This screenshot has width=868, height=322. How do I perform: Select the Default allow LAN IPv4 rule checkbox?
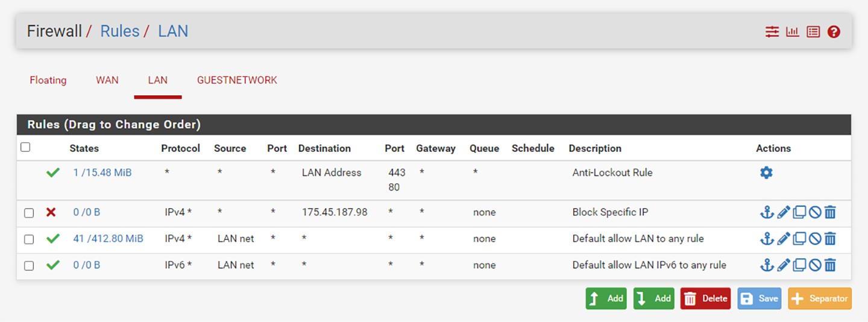pyautogui.click(x=29, y=239)
